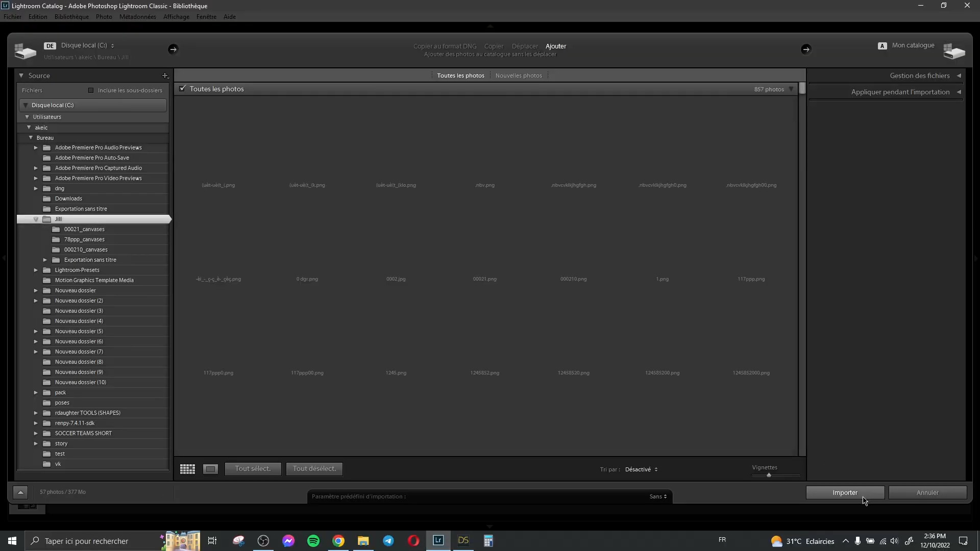Switch to grid view icon

coord(187,469)
